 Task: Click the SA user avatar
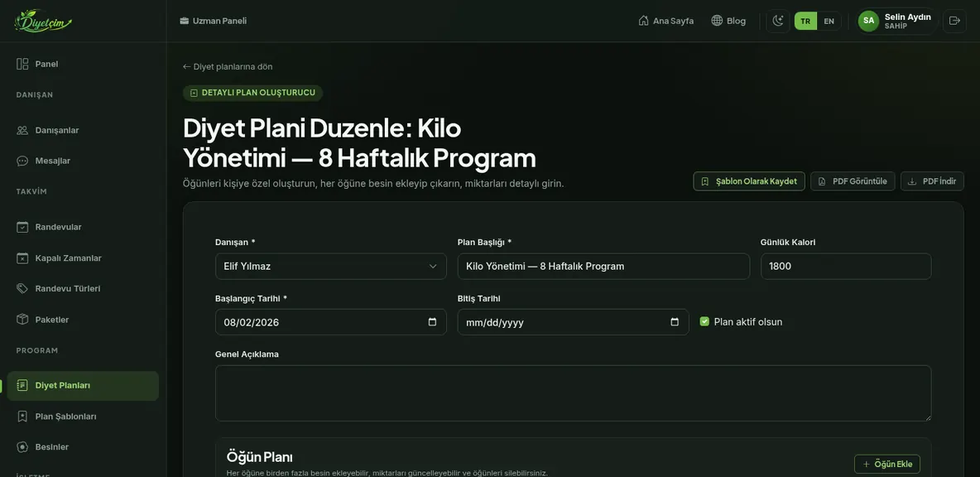coord(869,21)
